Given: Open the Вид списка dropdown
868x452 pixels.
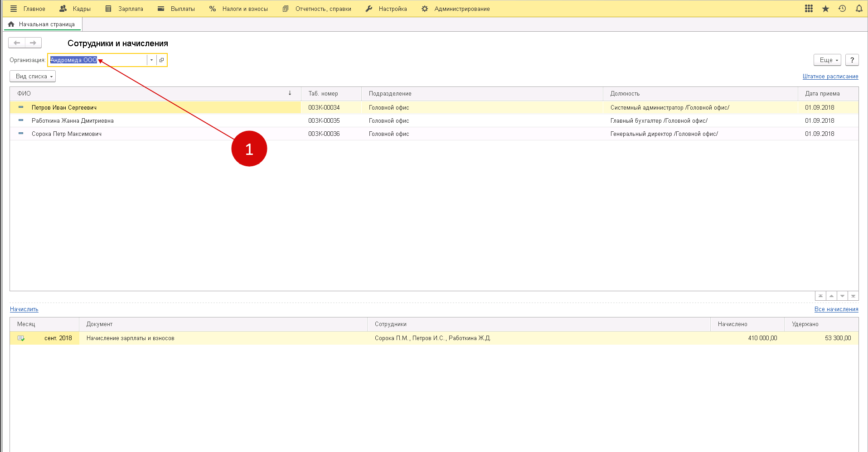Looking at the screenshot, I should pyautogui.click(x=33, y=77).
